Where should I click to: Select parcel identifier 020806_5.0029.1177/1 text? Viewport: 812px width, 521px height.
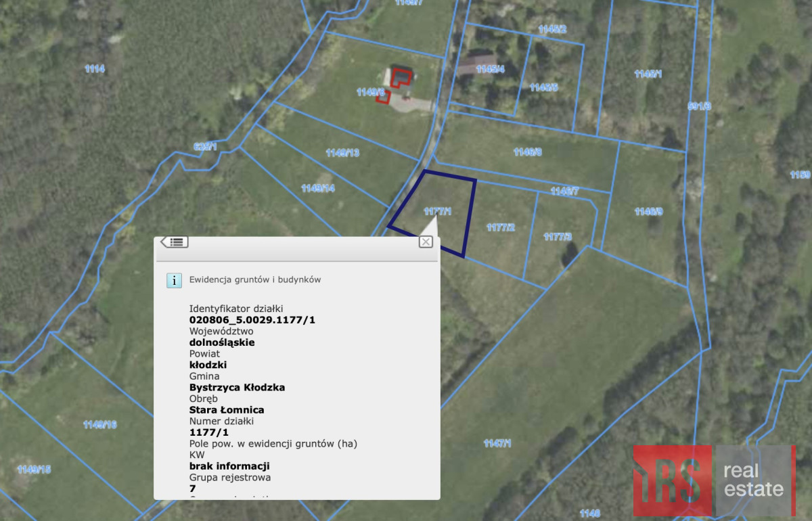[252, 320]
